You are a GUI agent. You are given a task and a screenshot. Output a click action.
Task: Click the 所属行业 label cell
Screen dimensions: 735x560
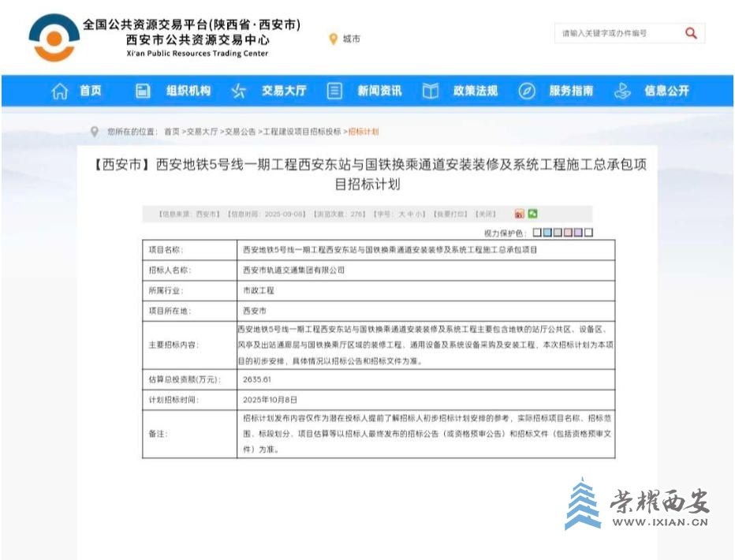pos(190,291)
